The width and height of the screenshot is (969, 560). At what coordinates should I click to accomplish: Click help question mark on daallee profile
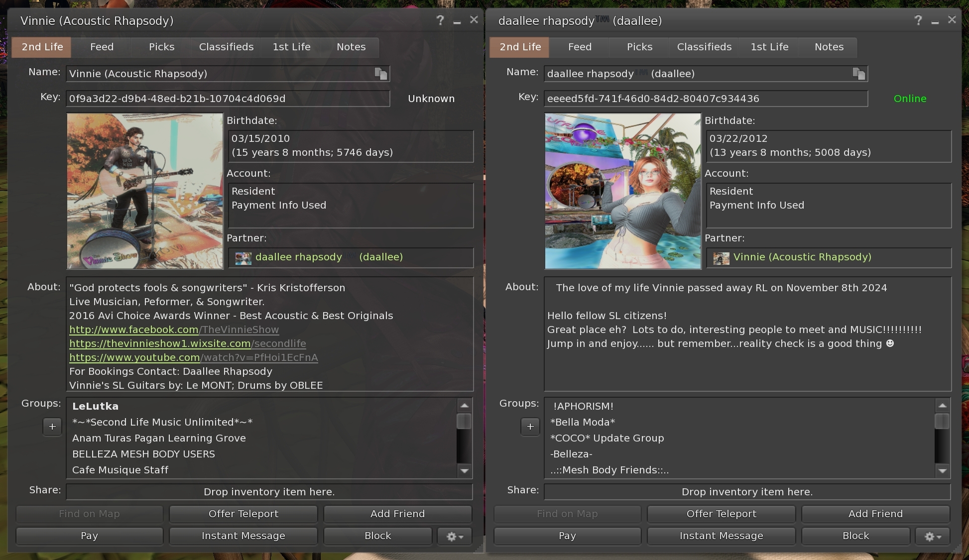click(918, 20)
